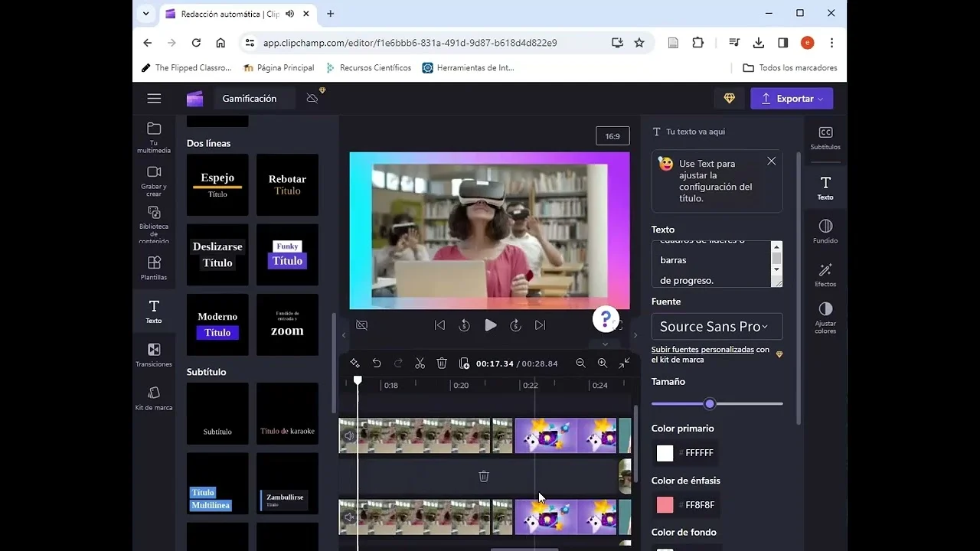Mute audio on the top video track

pyautogui.click(x=349, y=435)
